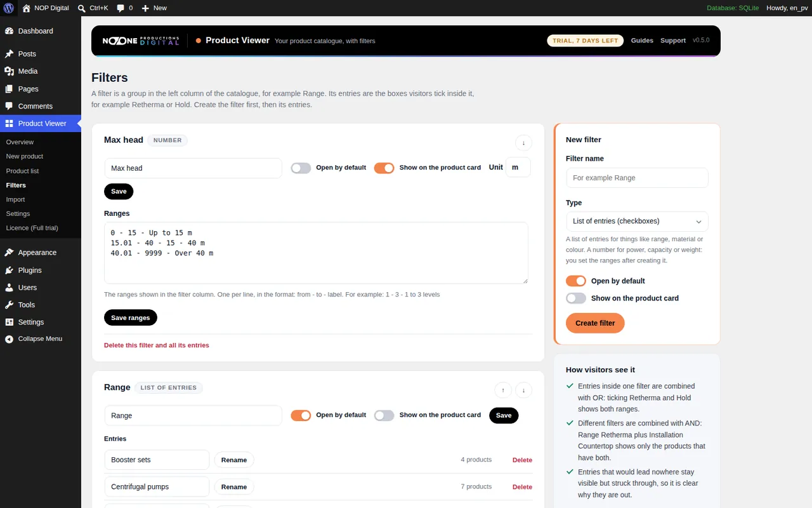The width and height of the screenshot is (812, 508).
Task: Click the Comments icon in sidebar
Action: [9, 106]
